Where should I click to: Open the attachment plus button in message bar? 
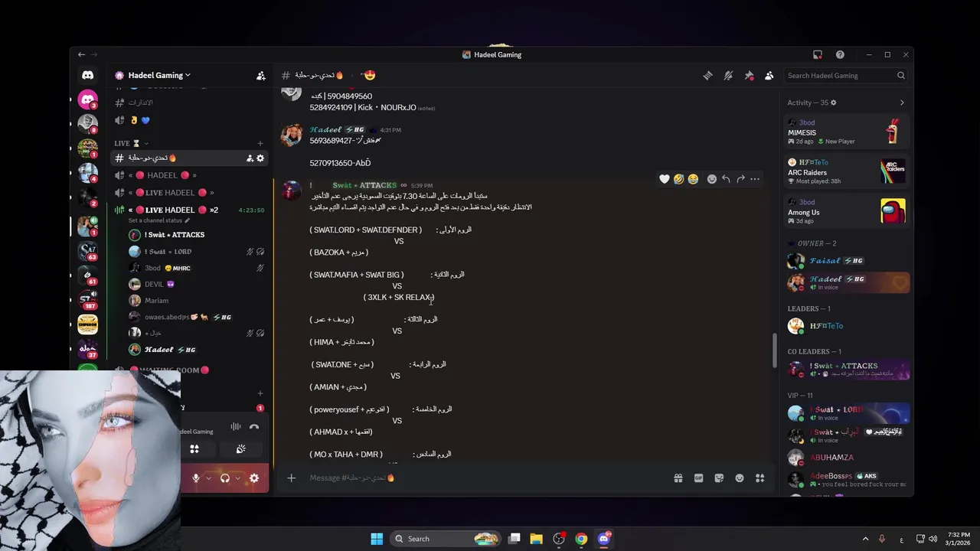pyautogui.click(x=291, y=478)
